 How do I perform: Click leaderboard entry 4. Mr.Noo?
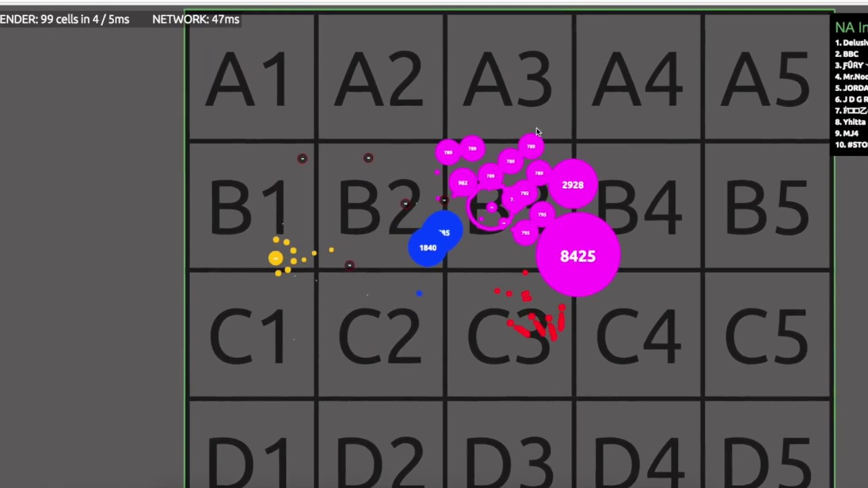click(851, 77)
